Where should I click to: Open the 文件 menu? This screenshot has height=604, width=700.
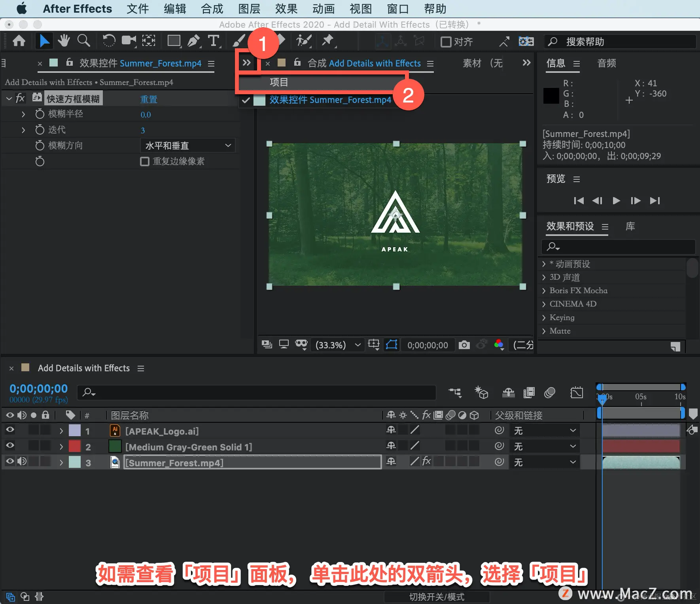pyautogui.click(x=138, y=9)
